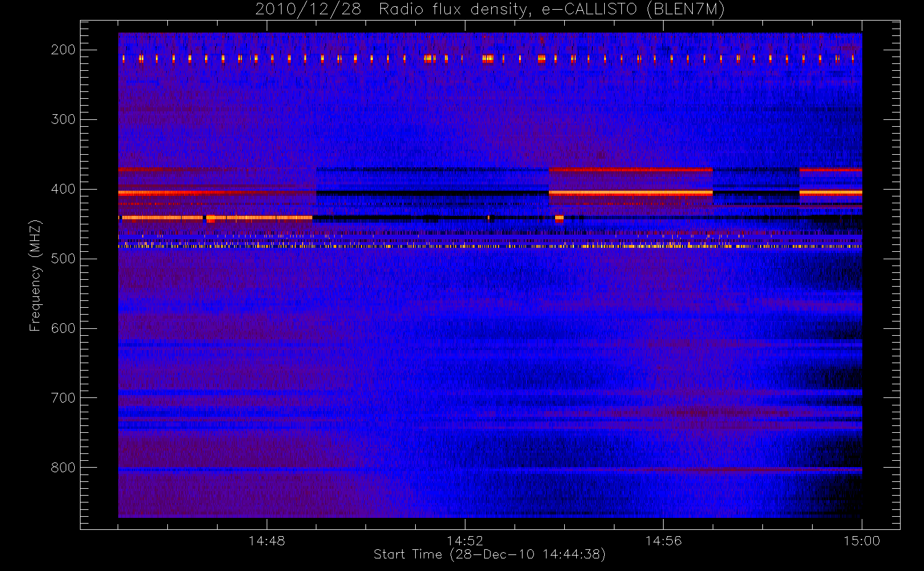Select the 800 frequency tick label

click(x=63, y=468)
